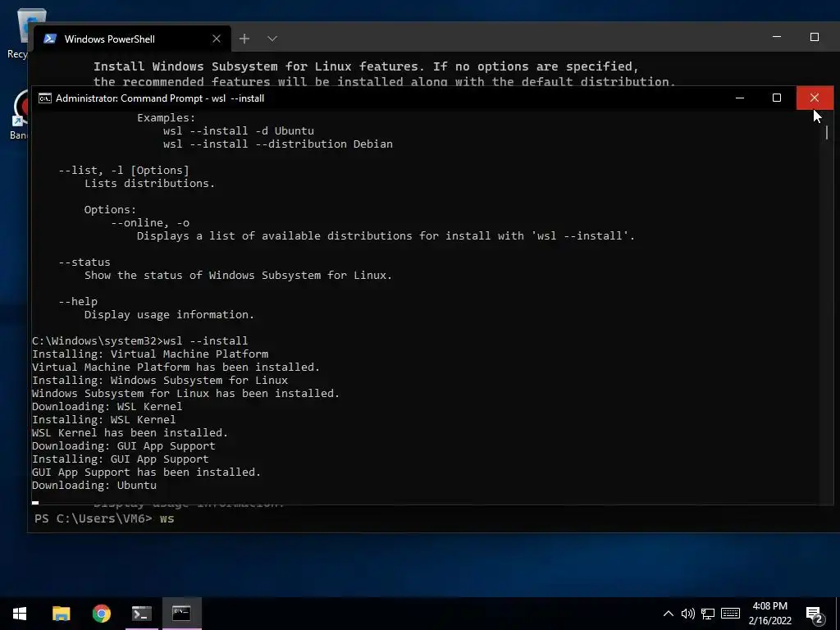The height and width of the screenshot is (630, 840).
Task: Click 'Installing: Windows Subsystem for Linux' line
Action: [x=160, y=381]
